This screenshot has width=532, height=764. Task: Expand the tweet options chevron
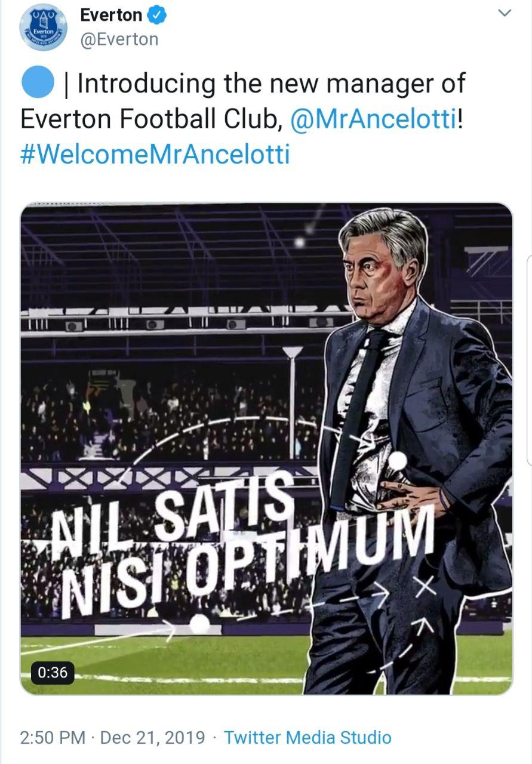click(505, 13)
